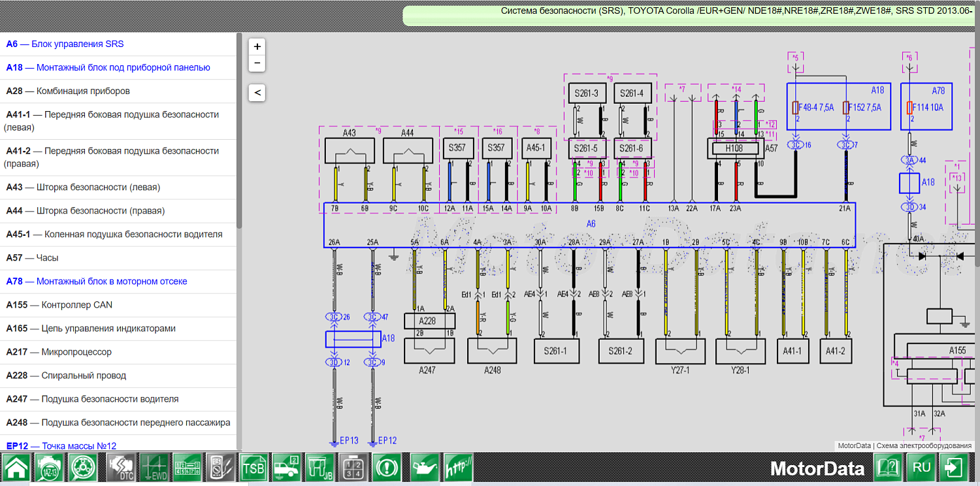Image resolution: width=980 pixels, height=486 pixels.
Task: Select A6 Блок управления SRS in list
Action: click(x=65, y=44)
